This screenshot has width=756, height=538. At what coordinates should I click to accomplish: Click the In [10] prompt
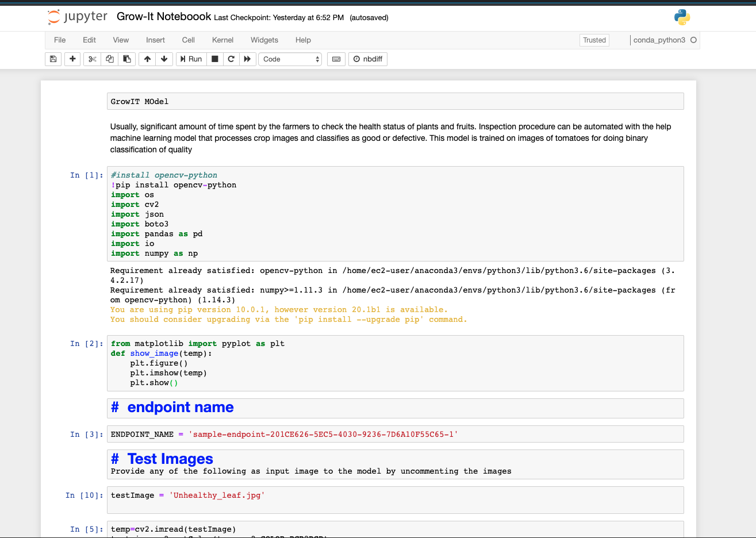[x=85, y=495]
